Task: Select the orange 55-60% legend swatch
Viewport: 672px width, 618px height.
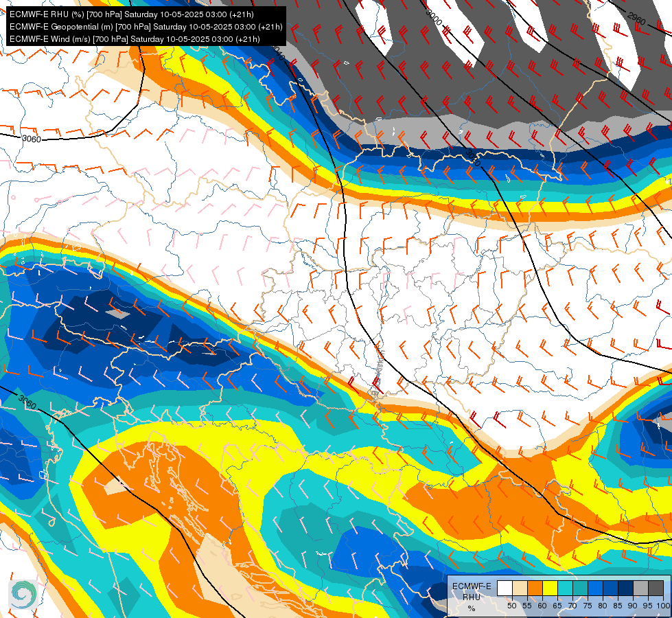Action: tap(535, 588)
